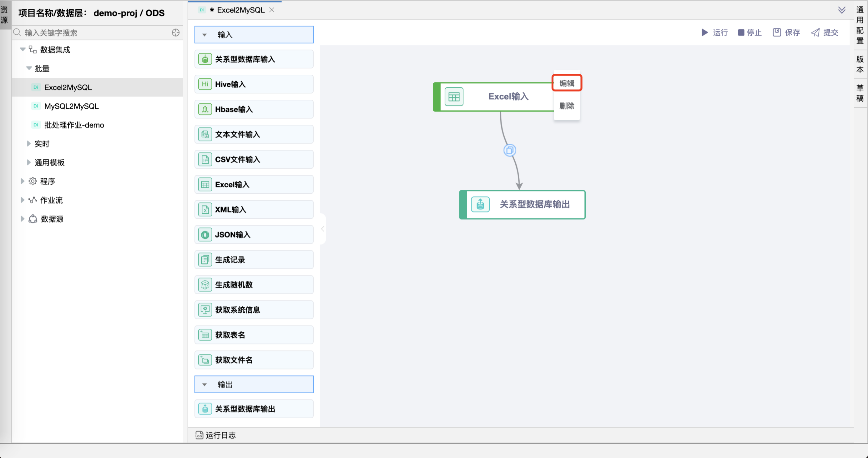Viewport: 868px width, 458px height.
Task: Click the copy icon on the connection line
Action: coord(509,150)
